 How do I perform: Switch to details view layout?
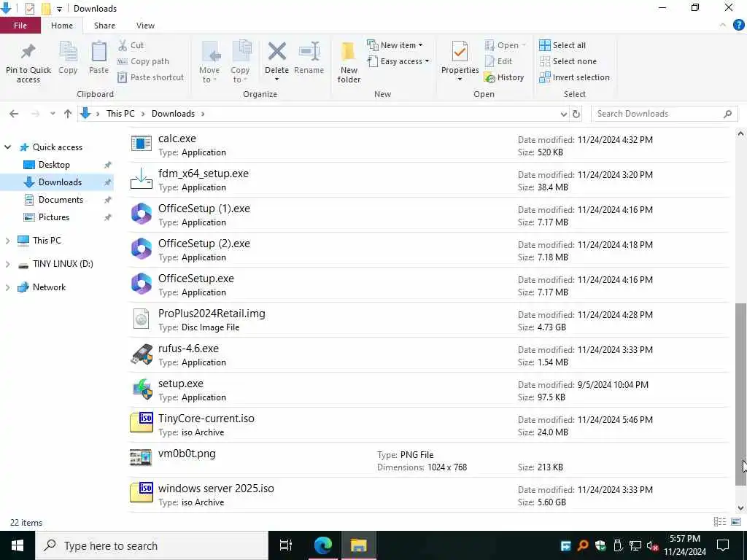719,522
